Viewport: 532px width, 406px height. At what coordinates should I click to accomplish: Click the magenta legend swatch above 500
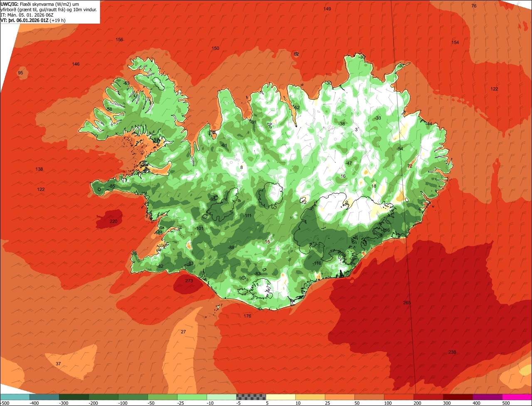click(517, 397)
